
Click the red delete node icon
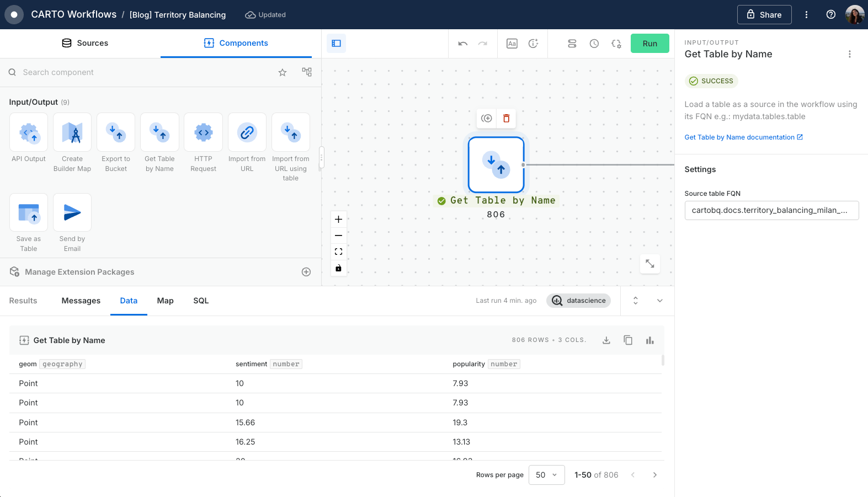pos(506,118)
